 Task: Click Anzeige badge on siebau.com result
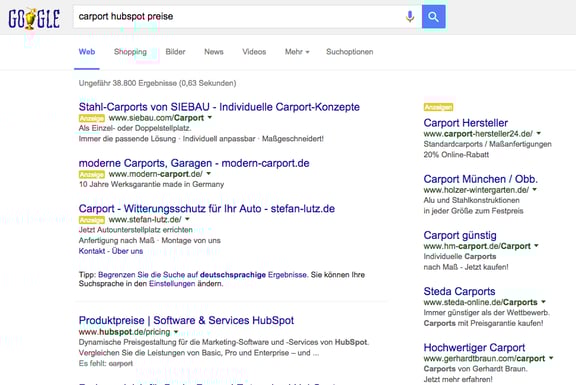pyautogui.click(x=91, y=118)
